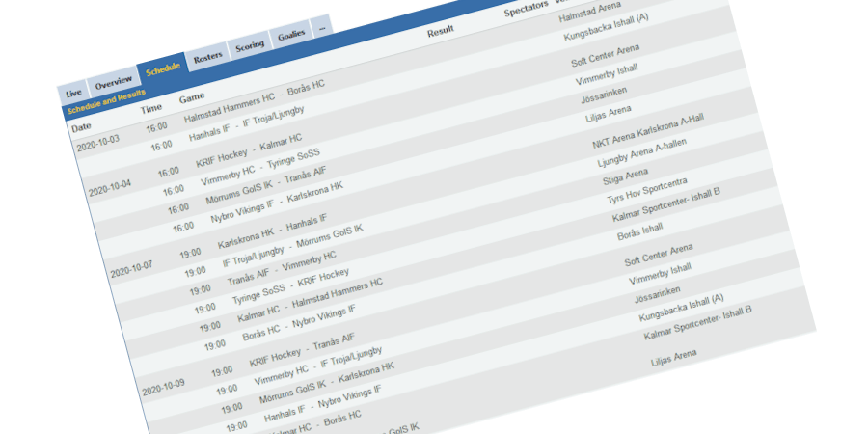
Task: Click the Result column header
Action: (440, 32)
